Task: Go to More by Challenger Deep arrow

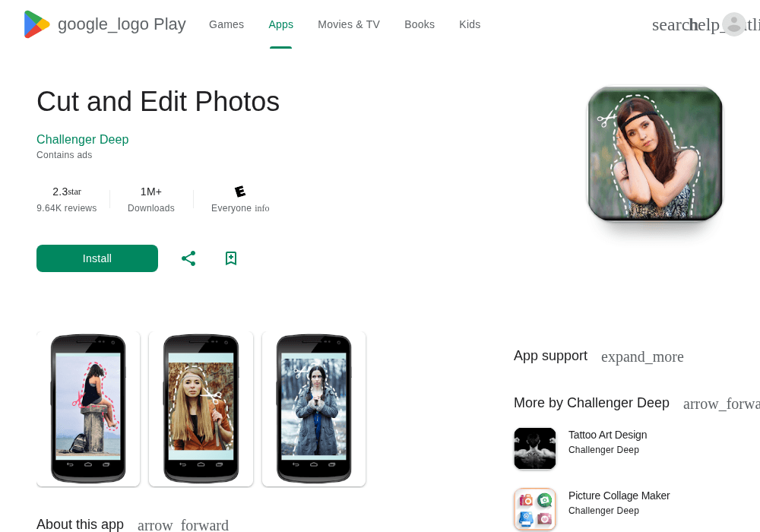Action: tap(721, 404)
